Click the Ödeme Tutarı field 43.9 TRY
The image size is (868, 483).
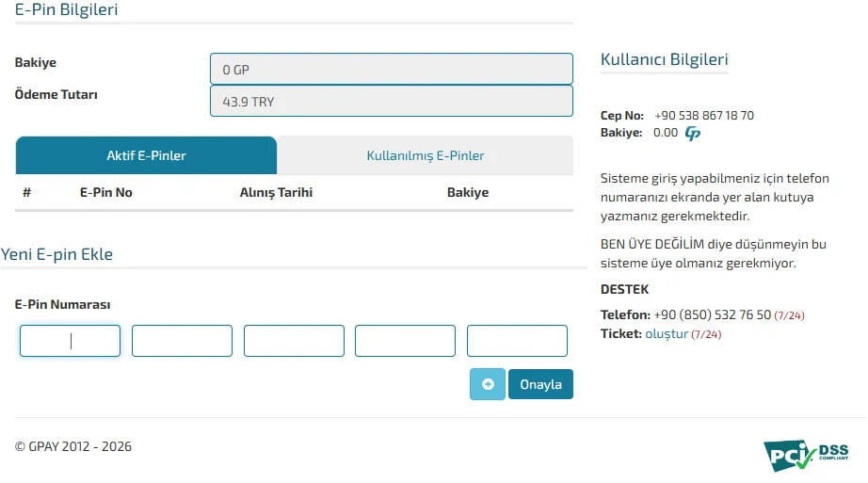tap(392, 101)
